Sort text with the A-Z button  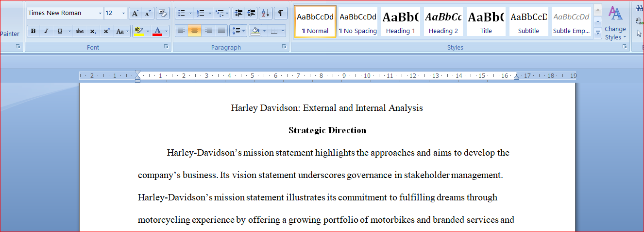[265, 13]
